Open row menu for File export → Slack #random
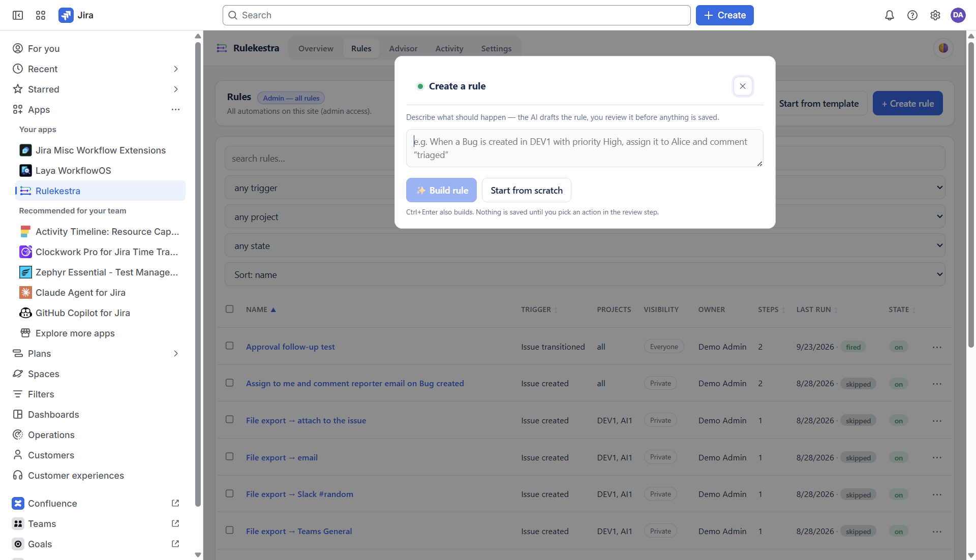The image size is (976, 560). (937, 494)
